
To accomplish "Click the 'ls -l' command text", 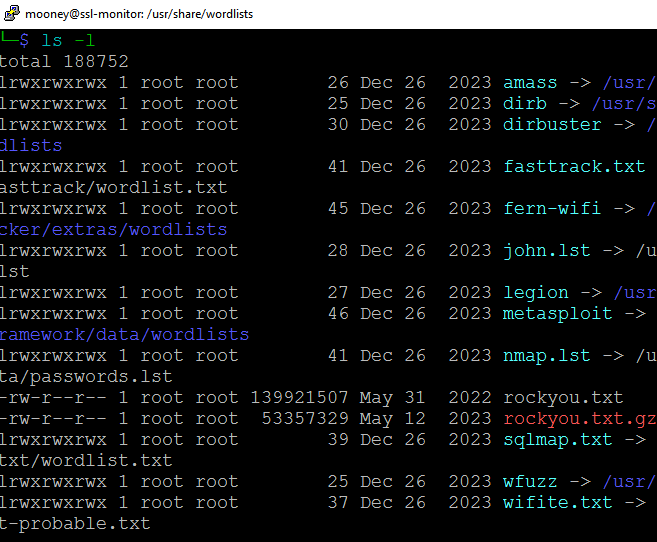I will click(x=69, y=41).
